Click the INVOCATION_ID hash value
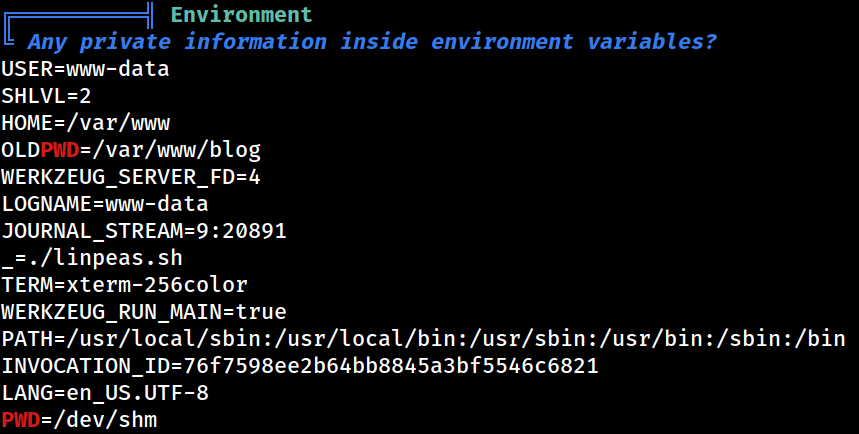The height and width of the screenshot is (434, 859). (391, 366)
